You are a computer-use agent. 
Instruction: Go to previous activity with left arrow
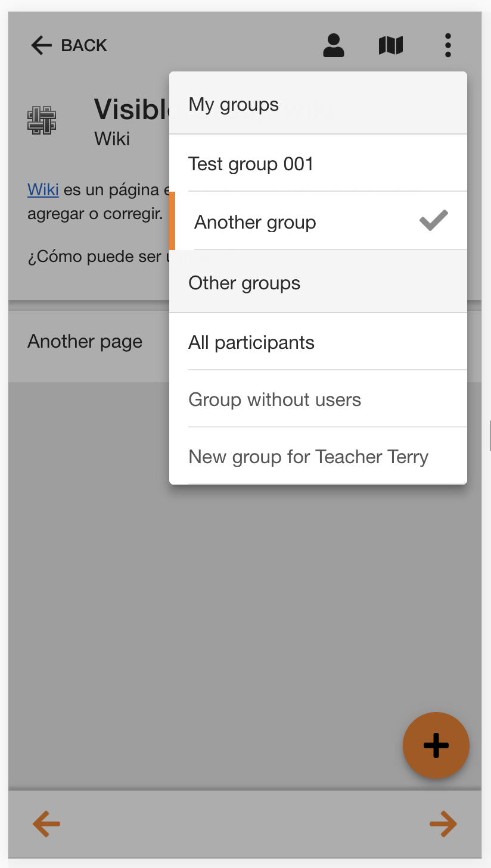click(46, 824)
